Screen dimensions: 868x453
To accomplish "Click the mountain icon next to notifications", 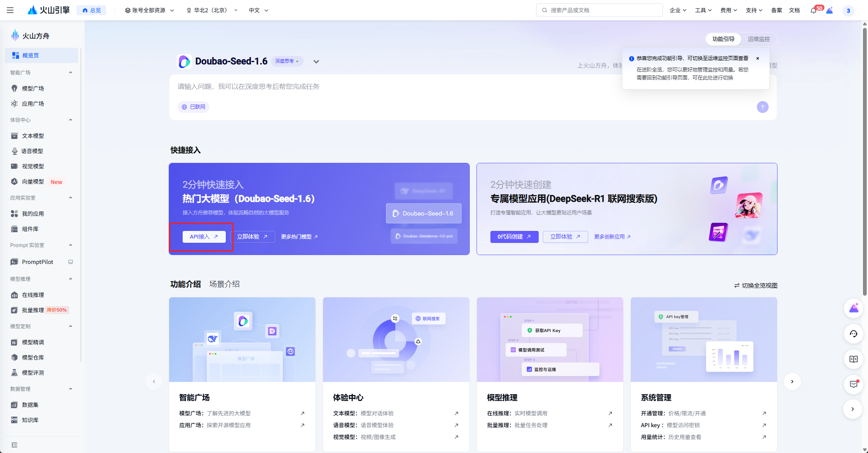I will click(x=830, y=11).
